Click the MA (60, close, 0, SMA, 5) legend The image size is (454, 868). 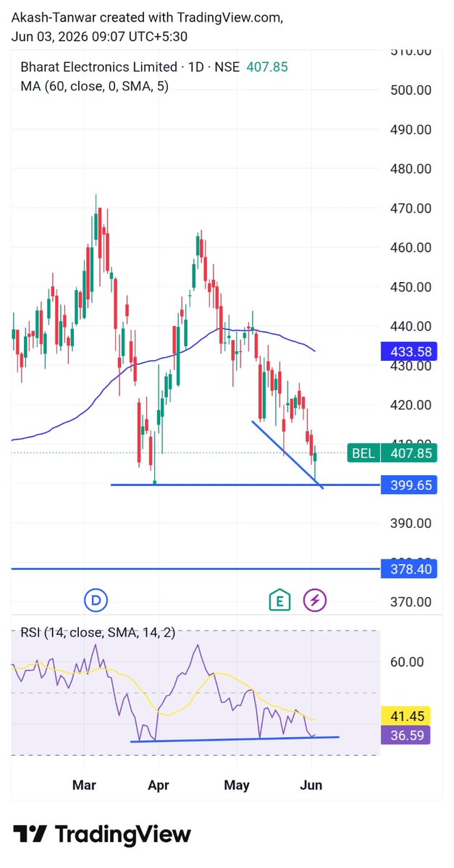pyautogui.click(x=95, y=86)
